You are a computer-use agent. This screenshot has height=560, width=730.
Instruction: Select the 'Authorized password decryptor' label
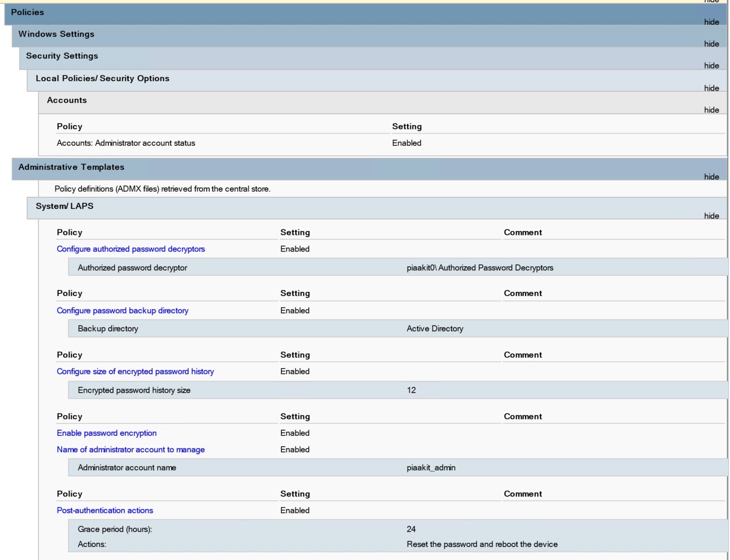pyautogui.click(x=132, y=268)
